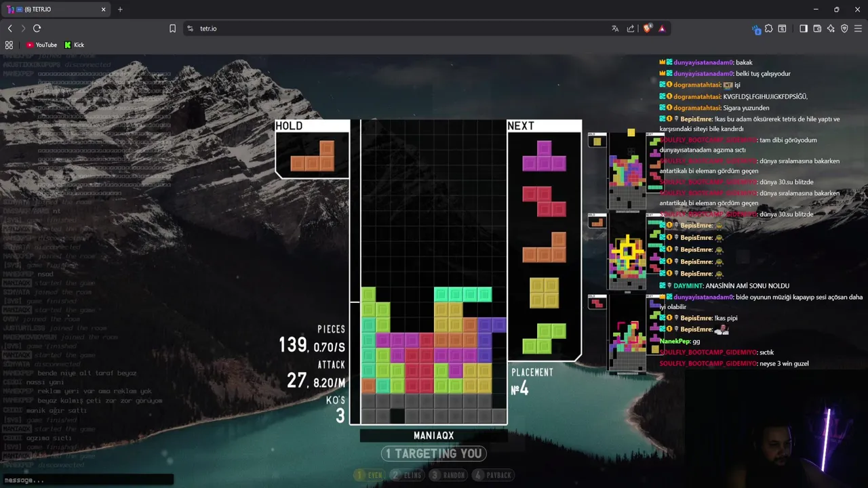
Task: Open the Brave Wallet icon
Action: 817,28
